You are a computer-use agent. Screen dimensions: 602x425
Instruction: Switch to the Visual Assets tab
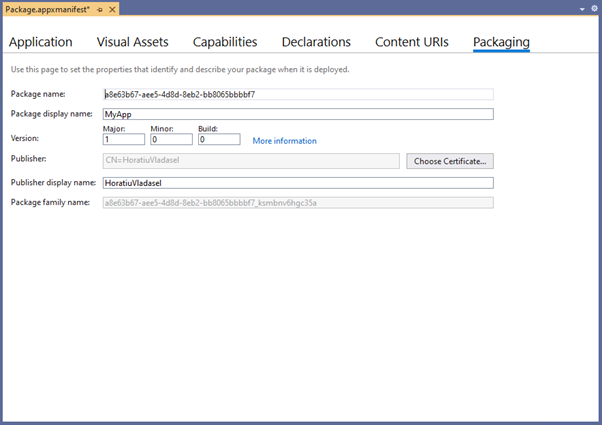click(x=132, y=42)
